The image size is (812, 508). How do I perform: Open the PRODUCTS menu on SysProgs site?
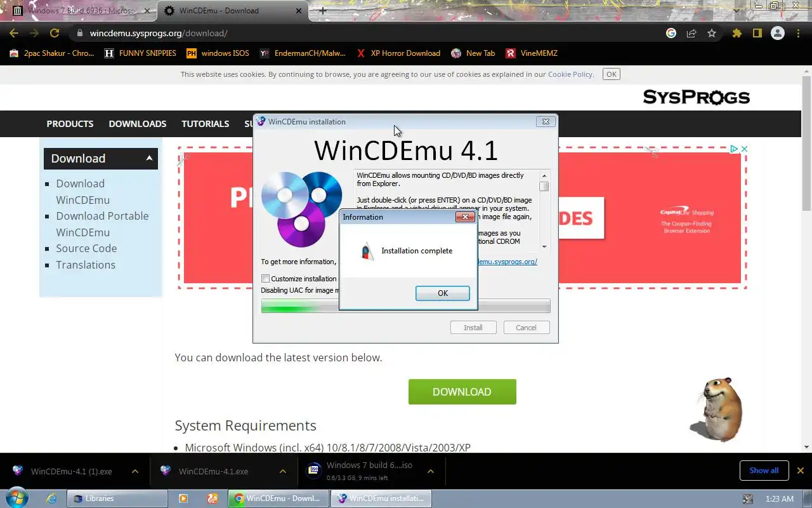tap(70, 124)
